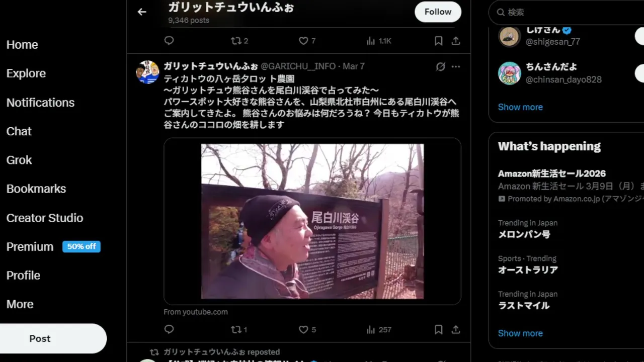The width and height of the screenshot is (644, 362).
Task: Reply to the Mar 7 tarot post
Action: coord(169,329)
